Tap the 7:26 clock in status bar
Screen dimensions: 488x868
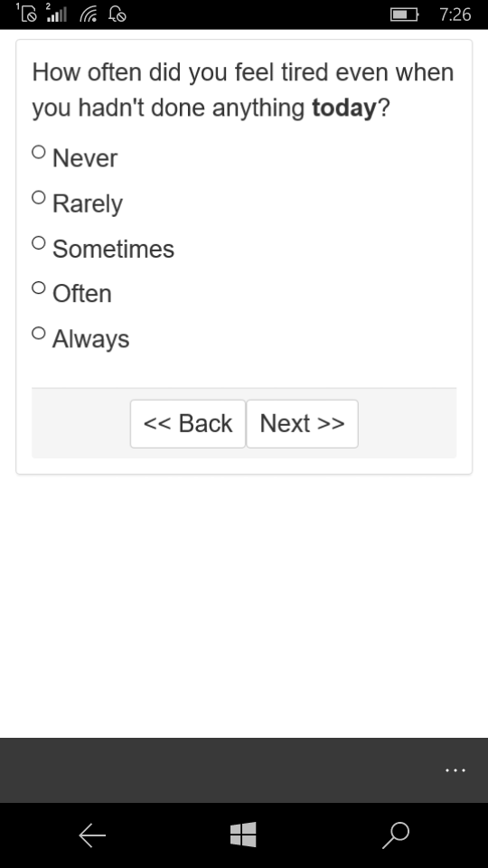[x=455, y=14]
